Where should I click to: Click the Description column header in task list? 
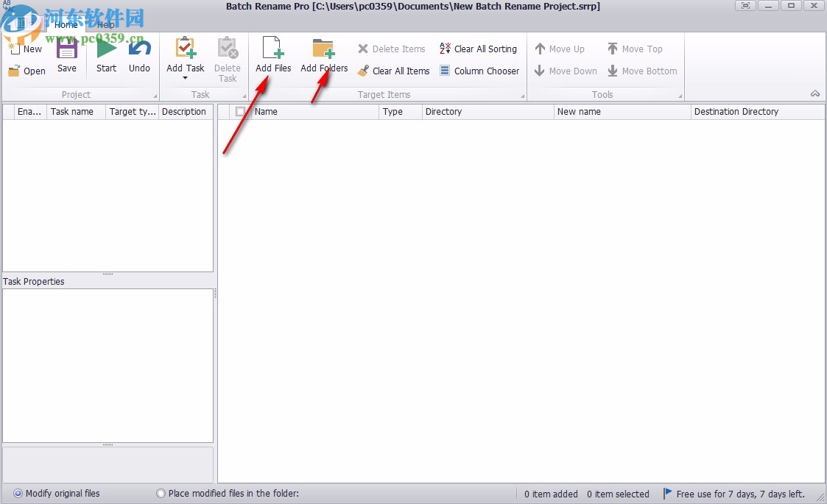186,112
